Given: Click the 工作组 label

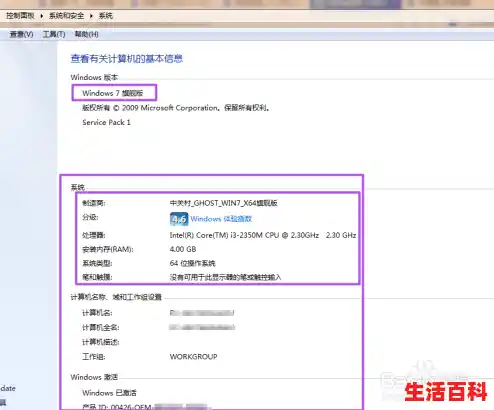Looking at the screenshot, I should [x=94, y=357].
